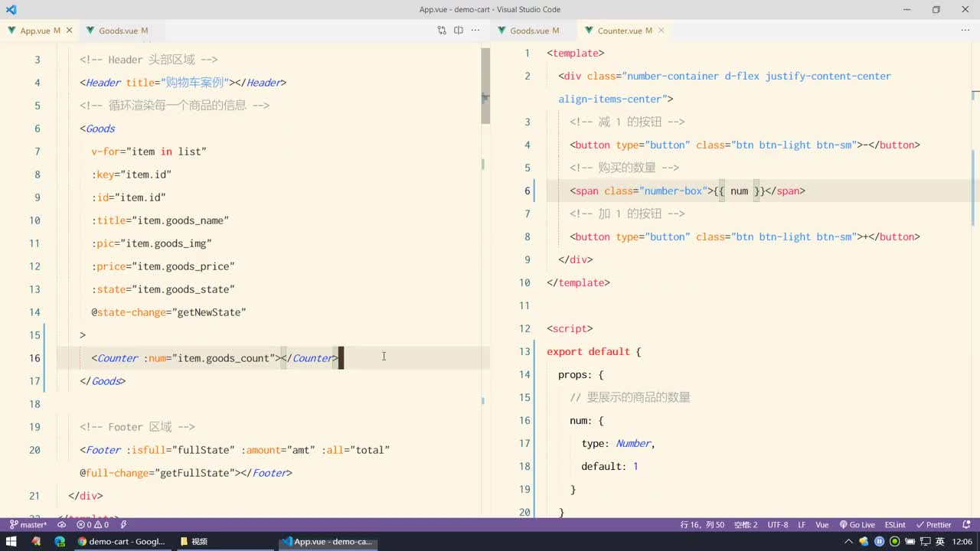Open more actions menu of right editor group

tap(965, 31)
